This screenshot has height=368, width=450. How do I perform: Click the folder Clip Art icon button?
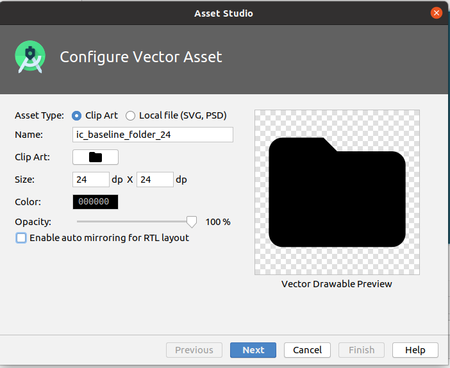point(95,157)
